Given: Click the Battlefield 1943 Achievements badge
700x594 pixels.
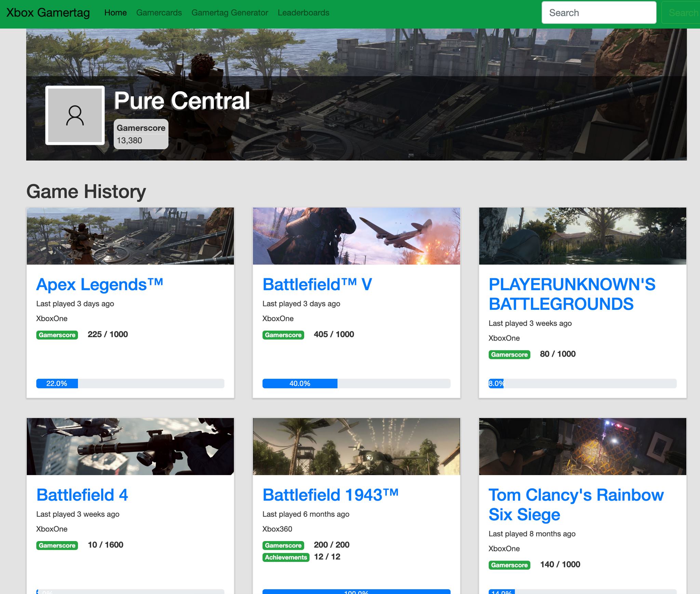Looking at the screenshot, I should 286,557.
